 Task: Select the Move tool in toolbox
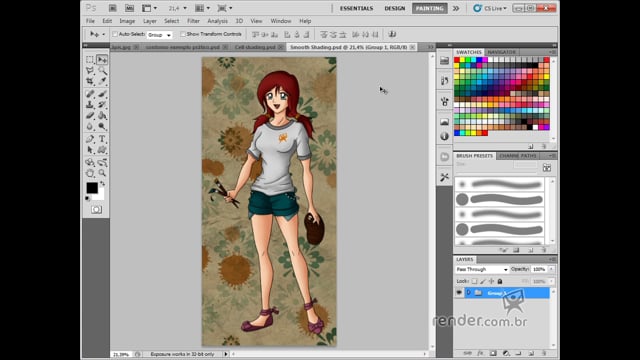point(102,60)
